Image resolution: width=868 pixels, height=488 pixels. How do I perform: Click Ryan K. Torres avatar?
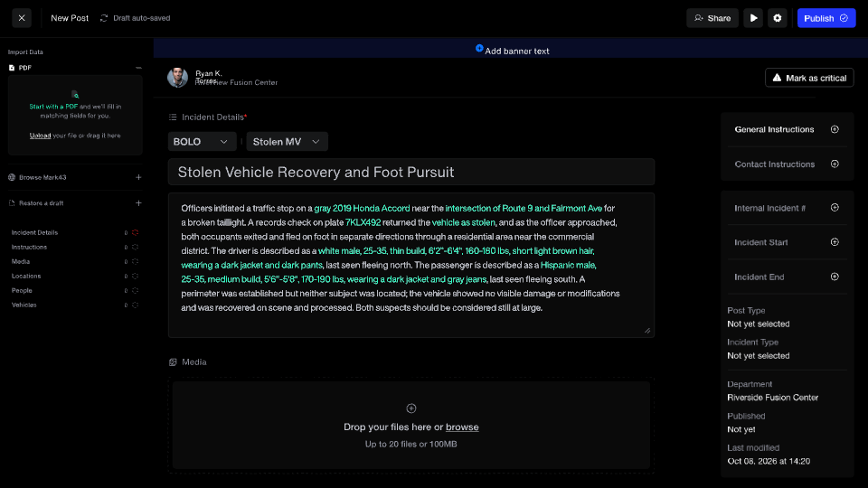(178, 78)
